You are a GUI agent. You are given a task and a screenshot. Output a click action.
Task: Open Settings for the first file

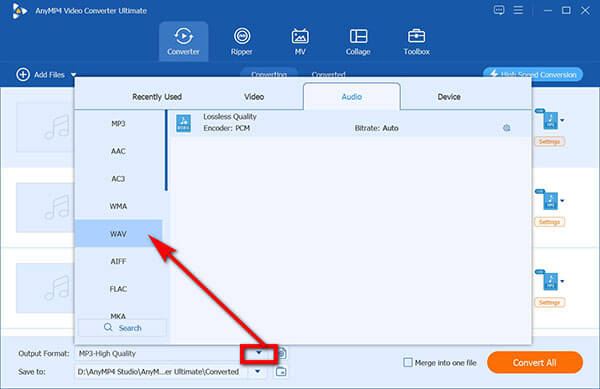point(549,142)
